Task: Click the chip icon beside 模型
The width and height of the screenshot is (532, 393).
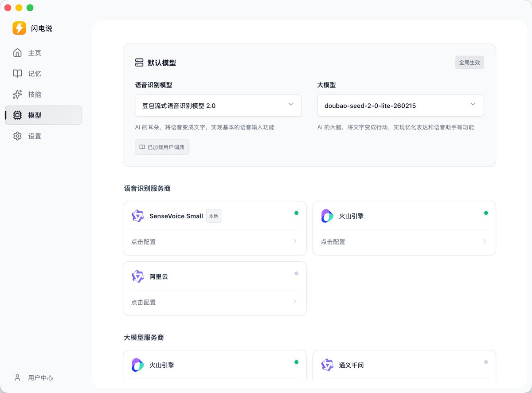Action: [17, 115]
